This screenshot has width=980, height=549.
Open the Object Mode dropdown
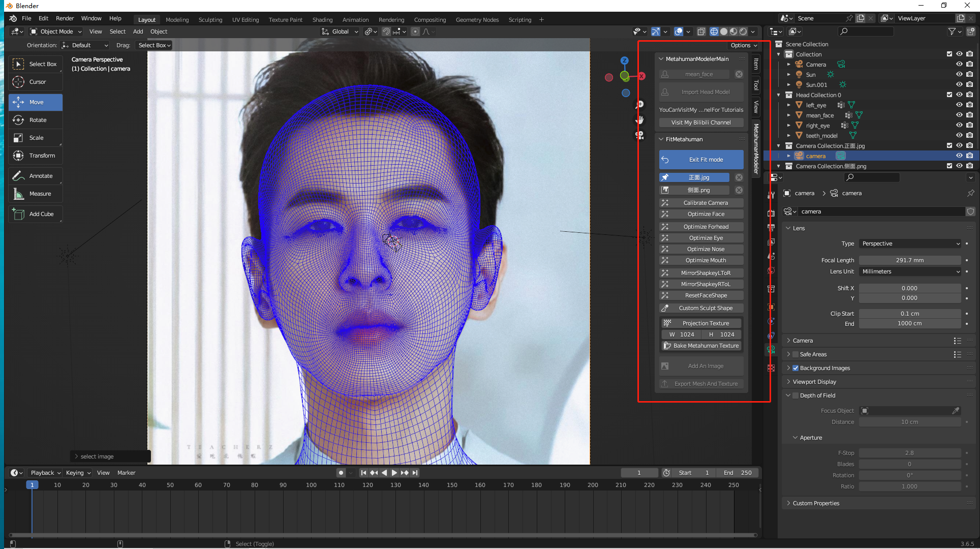pos(56,32)
